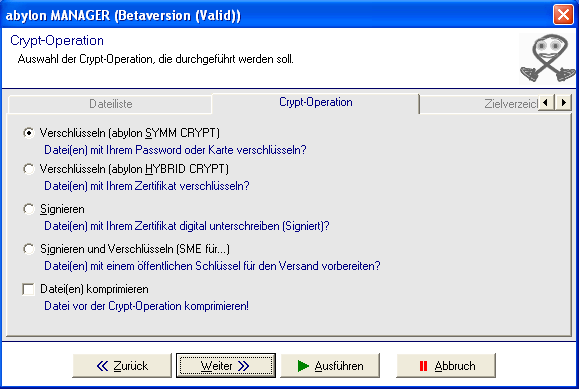
Task: Click the red pause bars on Abbruch
Action: [423, 366]
